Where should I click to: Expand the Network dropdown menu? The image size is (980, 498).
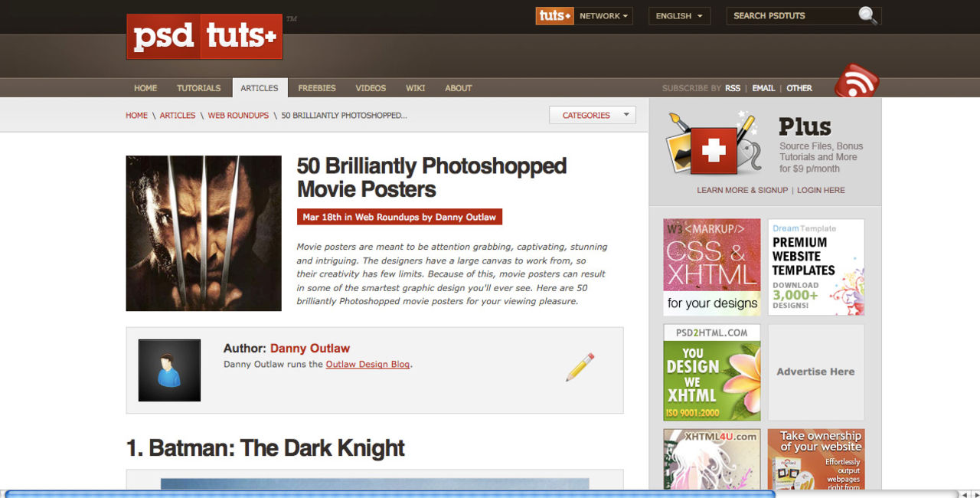tap(603, 16)
